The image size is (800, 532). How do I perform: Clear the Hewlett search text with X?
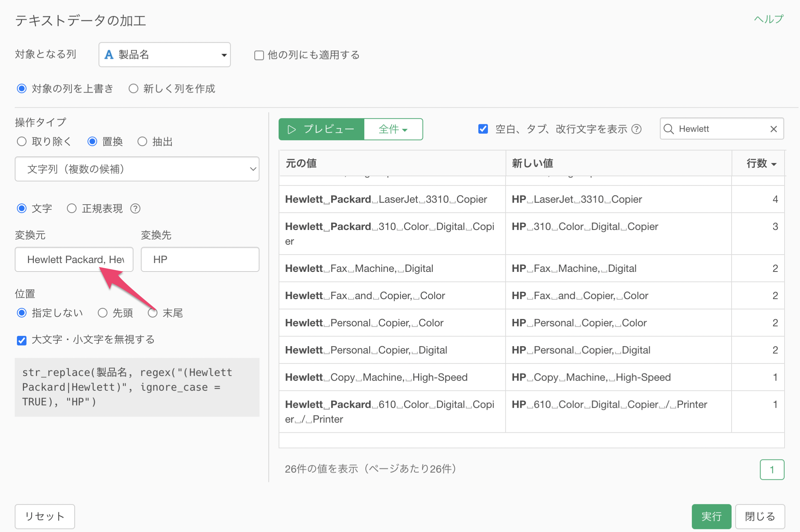click(774, 129)
